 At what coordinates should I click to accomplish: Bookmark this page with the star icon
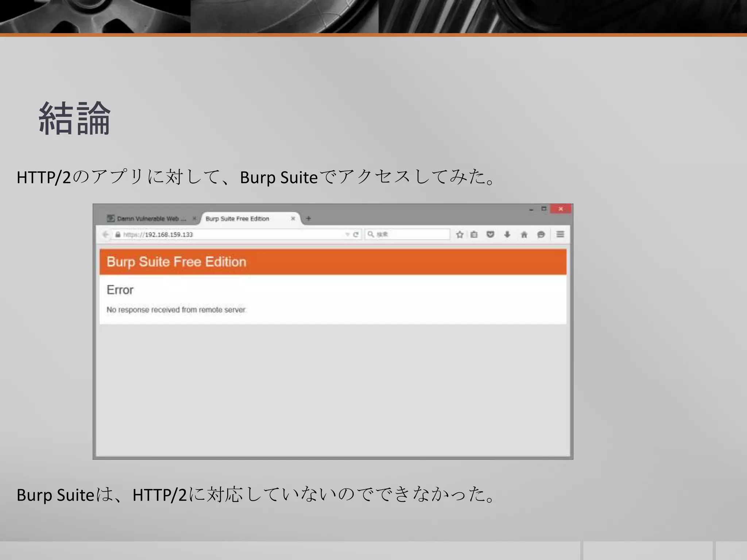pos(460,234)
